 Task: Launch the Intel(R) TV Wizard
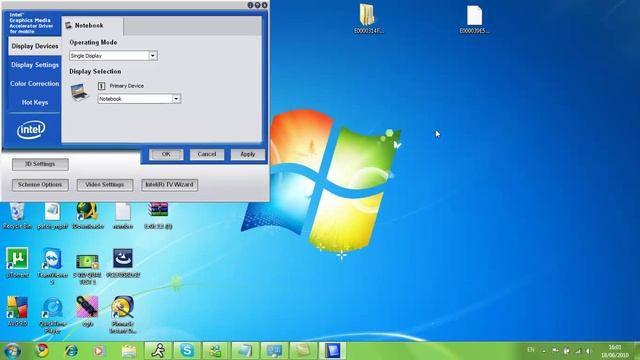(x=169, y=185)
